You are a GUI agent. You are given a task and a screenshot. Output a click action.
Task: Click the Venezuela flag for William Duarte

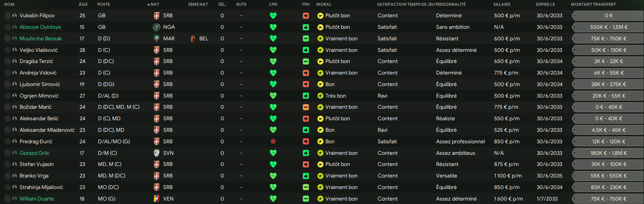pyautogui.click(x=156, y=199)
